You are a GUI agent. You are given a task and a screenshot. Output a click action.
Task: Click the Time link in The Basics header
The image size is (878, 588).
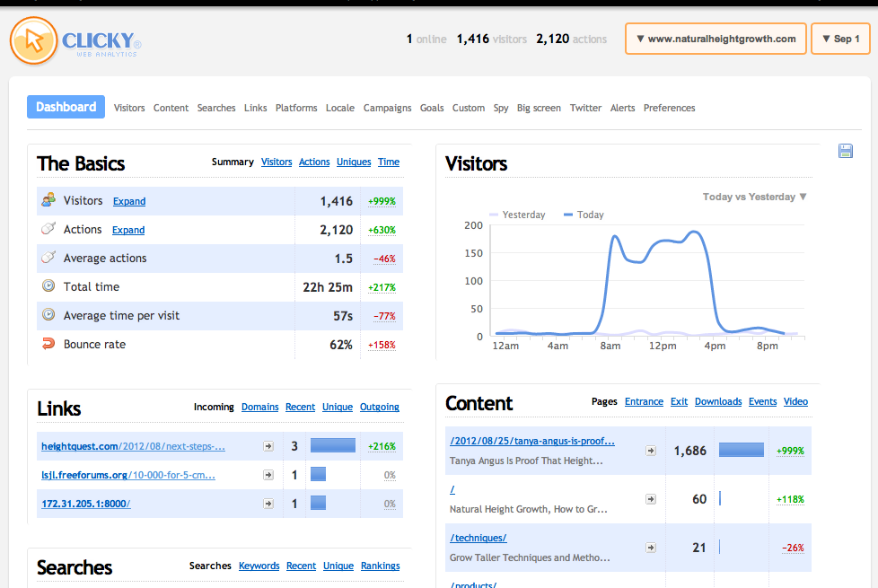[x=389, y=162]
